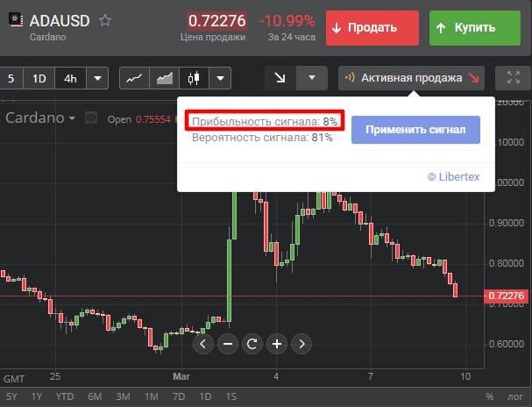532x407 pixels.
Task: Click the 0.72276 sell price value
Action: coord(216,21)
